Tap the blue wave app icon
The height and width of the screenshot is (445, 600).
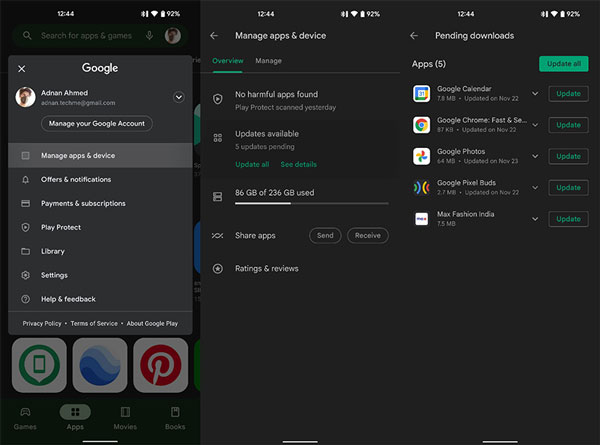pyautogui.click(x=100, y=365)
